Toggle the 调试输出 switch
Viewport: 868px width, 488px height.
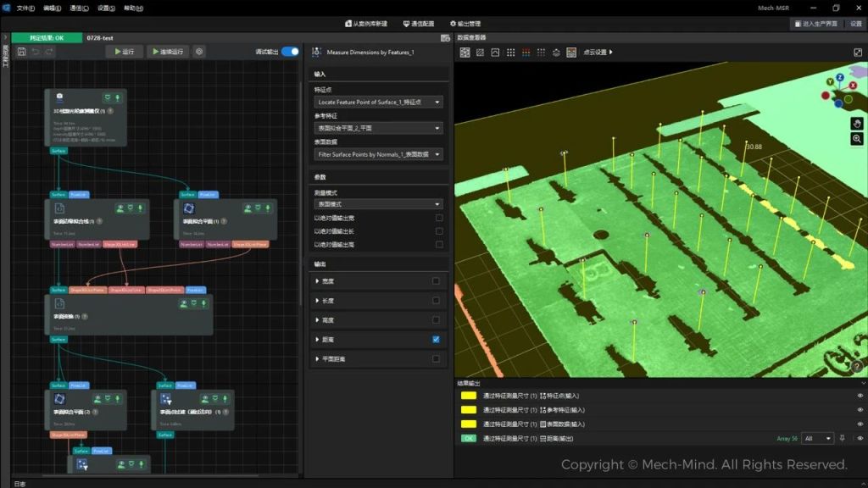pyautogui.click(x=290, y=52)
